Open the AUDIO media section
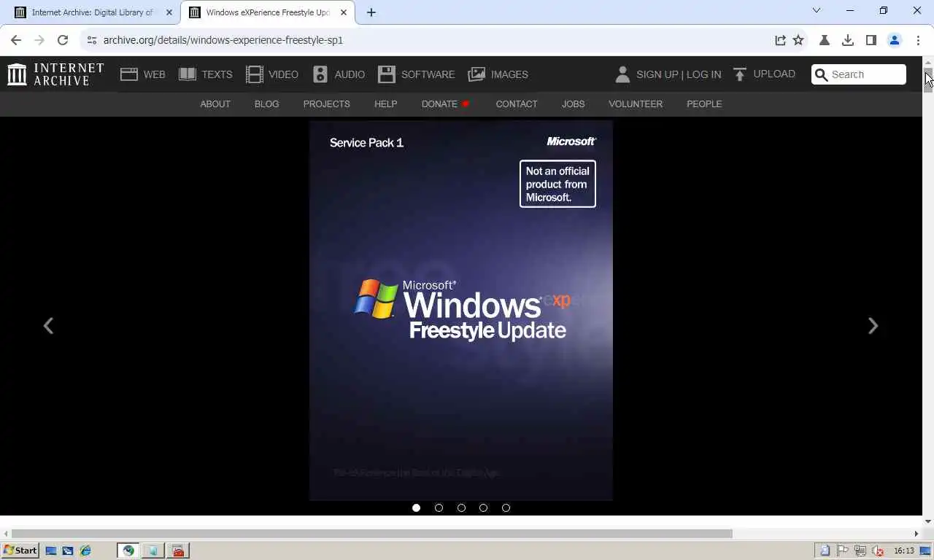The width and height of the screenshot is (934, 560). coord(339,74)
